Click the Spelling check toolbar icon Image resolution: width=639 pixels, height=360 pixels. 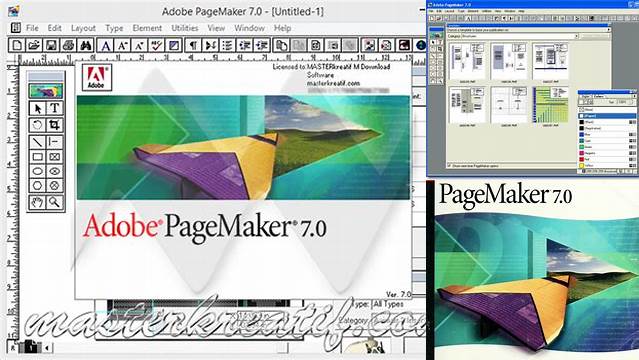pos(156,45)
